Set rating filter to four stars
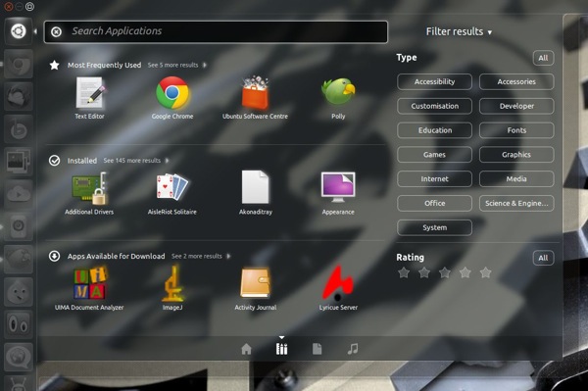Viewport: 588px width, 391px height. click(x=465, y=272)
